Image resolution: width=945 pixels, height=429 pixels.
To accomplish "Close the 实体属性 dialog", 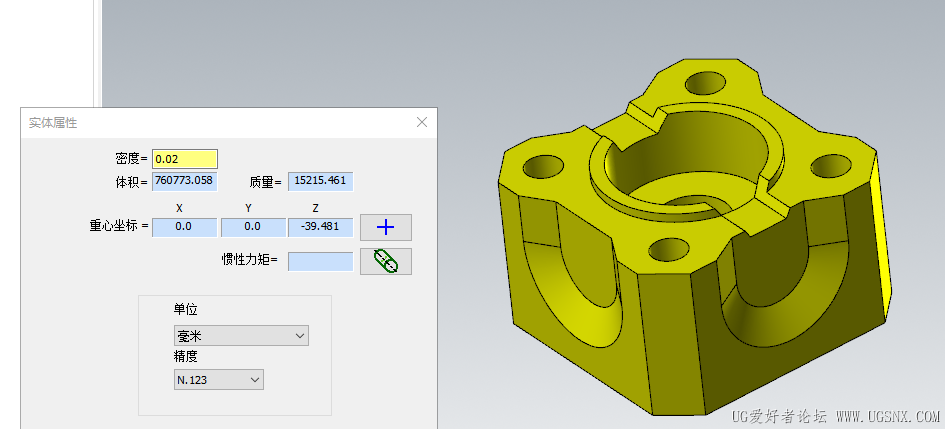I will (x=422, y=122).
